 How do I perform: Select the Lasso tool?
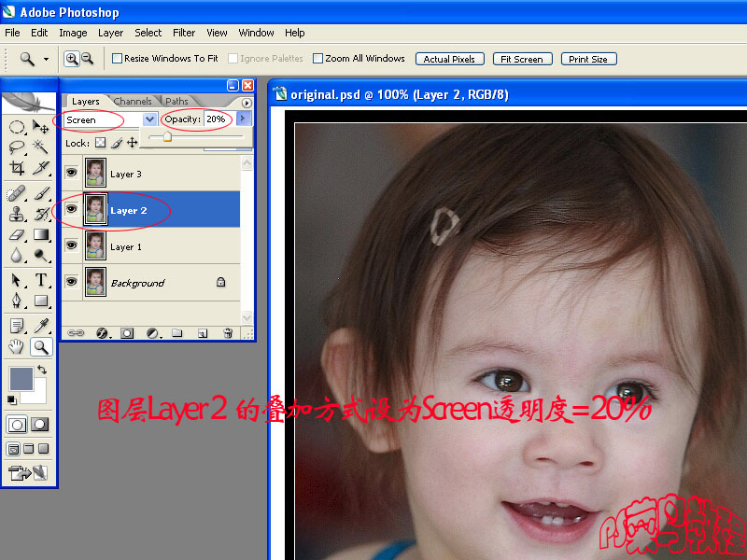pyautogui.click(x=17, y=147)
